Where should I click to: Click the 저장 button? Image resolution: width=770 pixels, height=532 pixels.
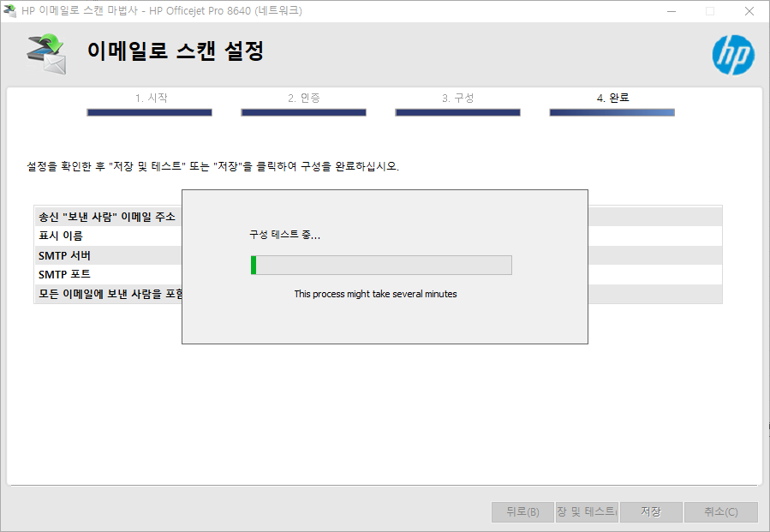tap(651, 511)
